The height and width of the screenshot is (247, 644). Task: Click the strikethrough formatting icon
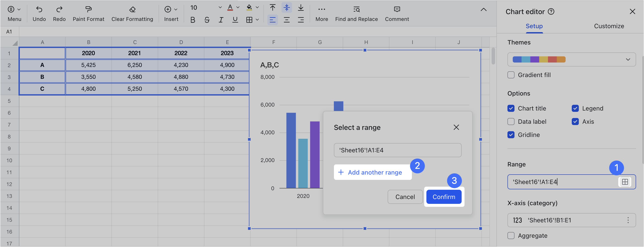(x=207, y=20)
